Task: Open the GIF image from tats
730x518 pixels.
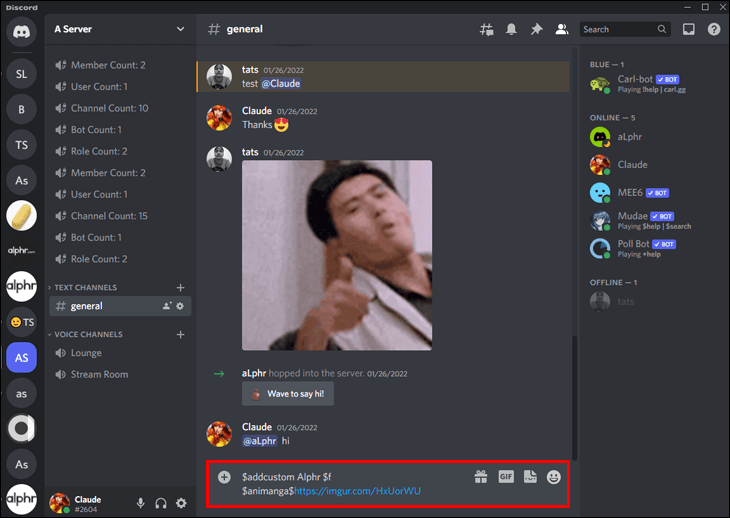Action: 337,255
